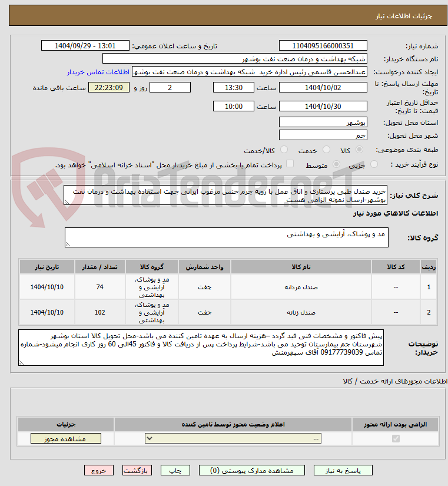
Task: Click quantity 102 in row two
Action: click(99, 312)
